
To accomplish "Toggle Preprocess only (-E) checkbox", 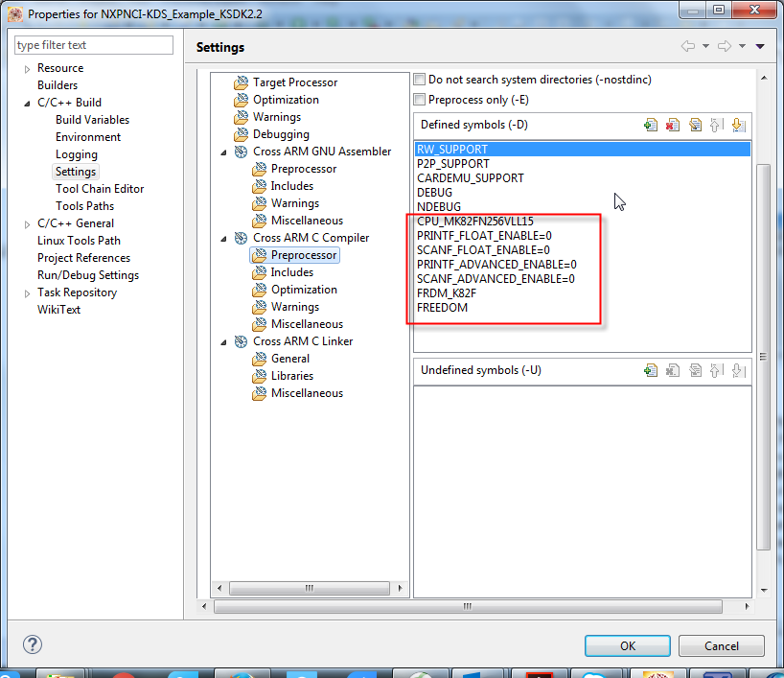I will (420, 99).
